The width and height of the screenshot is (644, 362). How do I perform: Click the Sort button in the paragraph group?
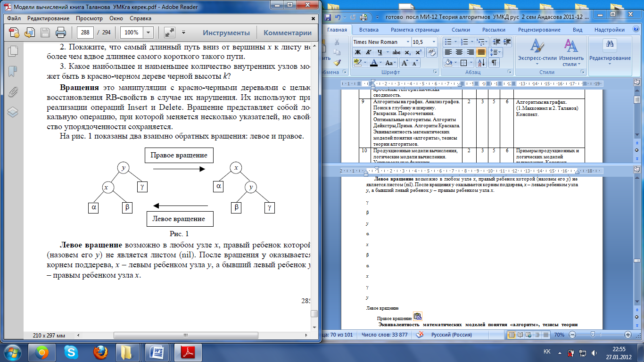(481, 63)
